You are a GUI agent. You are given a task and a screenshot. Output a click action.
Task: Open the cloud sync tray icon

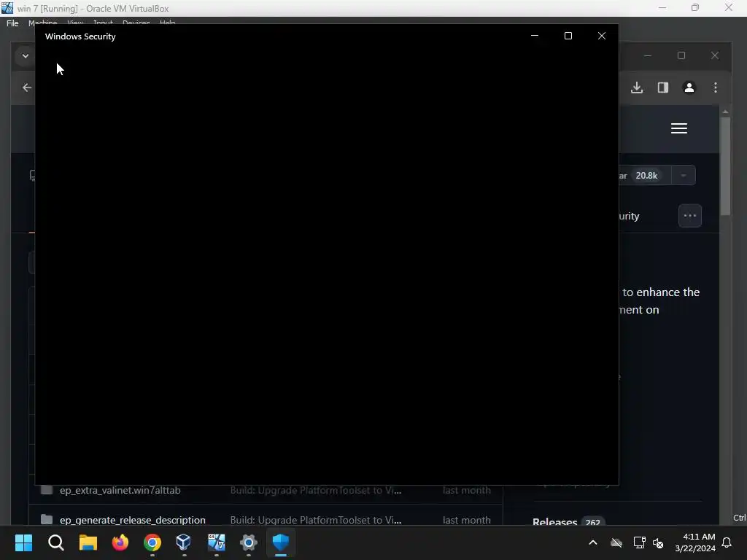click(x=616, y=542)
